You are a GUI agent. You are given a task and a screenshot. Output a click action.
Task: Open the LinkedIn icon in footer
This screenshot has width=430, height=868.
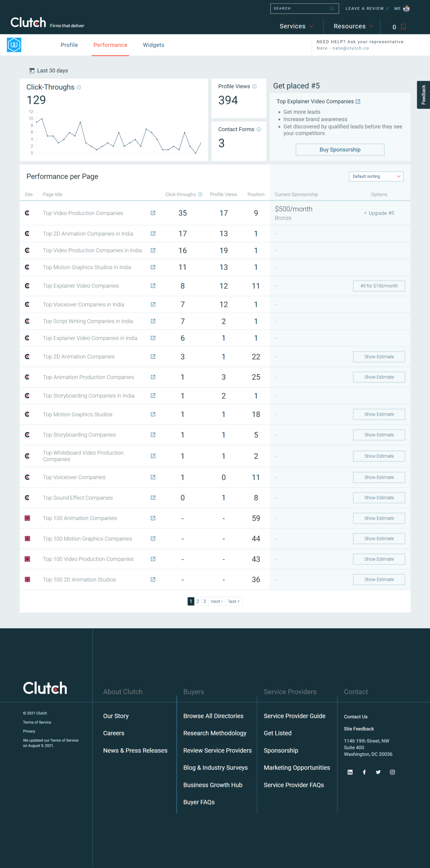[350, 772]
